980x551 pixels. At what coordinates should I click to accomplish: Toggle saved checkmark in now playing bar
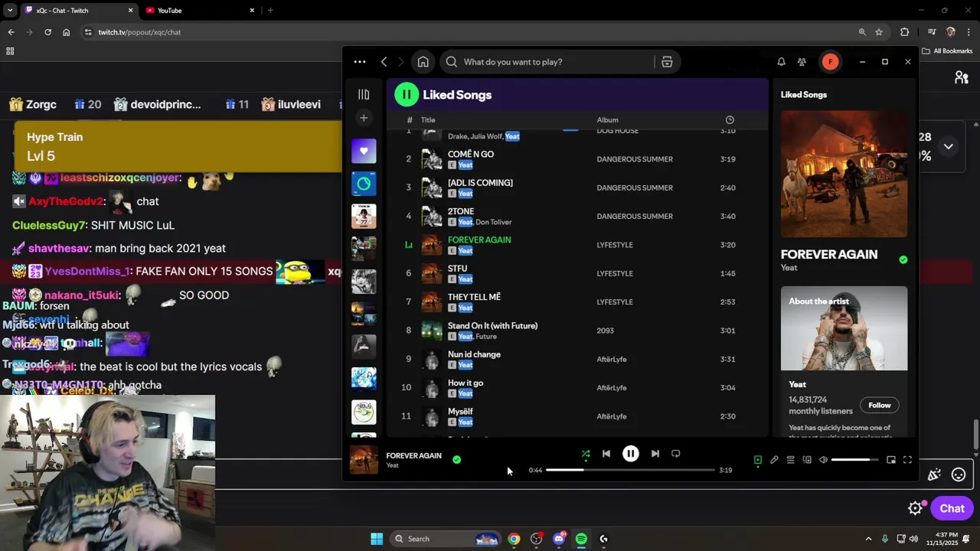(456, 460)
